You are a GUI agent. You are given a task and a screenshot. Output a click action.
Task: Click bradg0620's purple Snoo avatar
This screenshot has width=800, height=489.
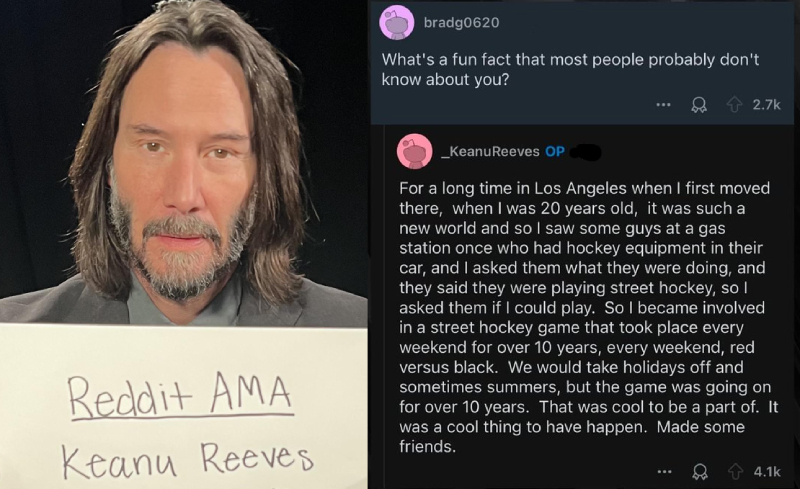(397, 22)
